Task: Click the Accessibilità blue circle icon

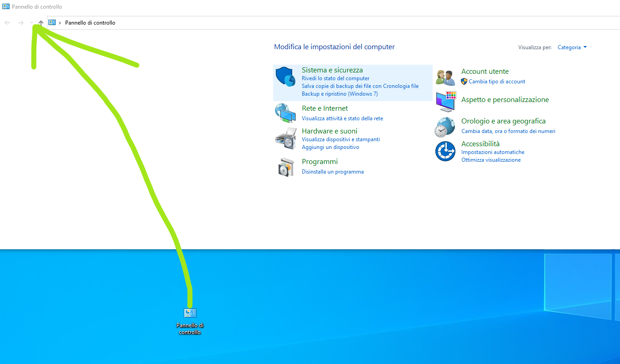Action: 445,151
